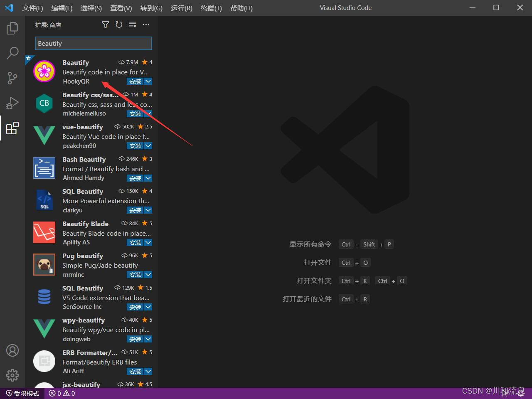Open the Accounts icon in activity bar
Image resolution: width=532 pixels, height=399 pixels.
[x=12, y=350]
